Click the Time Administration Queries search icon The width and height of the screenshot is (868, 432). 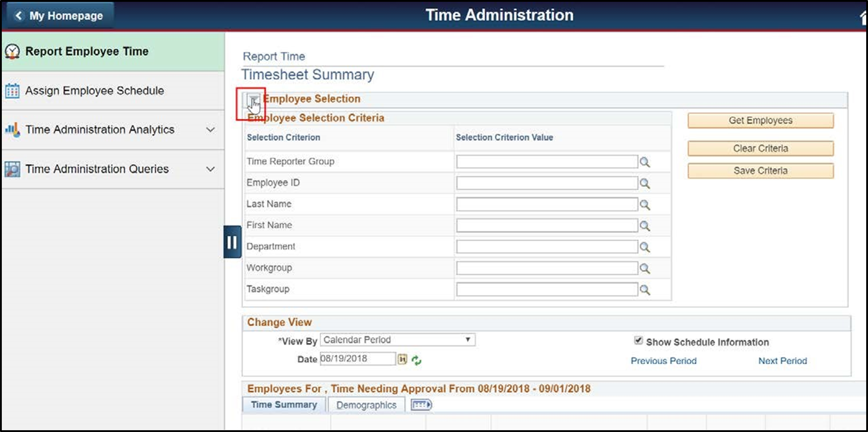pyautogui.click(x=12, y=169)
